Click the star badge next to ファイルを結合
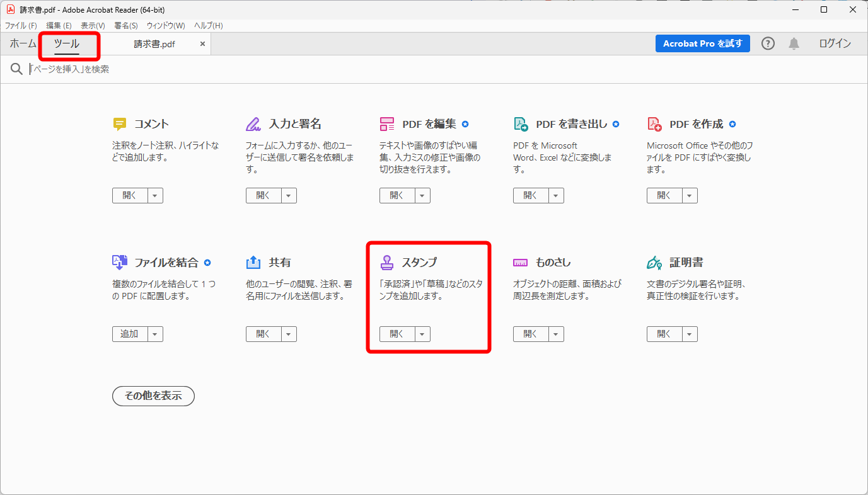 pyautogui.click(x=207, y=263)
